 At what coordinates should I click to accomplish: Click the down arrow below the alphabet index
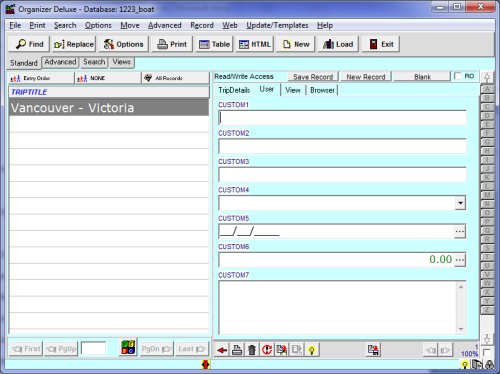(487, 339)
